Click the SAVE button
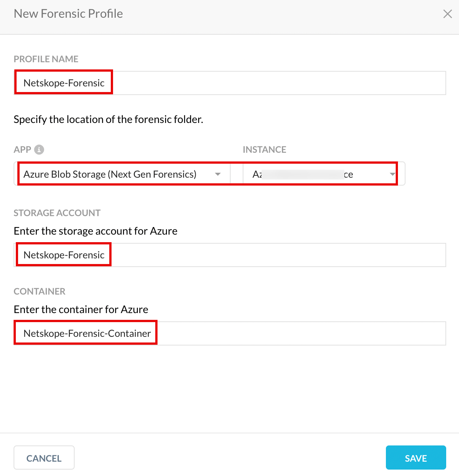This screenshot has height=476, width=459. pos(416,458)
